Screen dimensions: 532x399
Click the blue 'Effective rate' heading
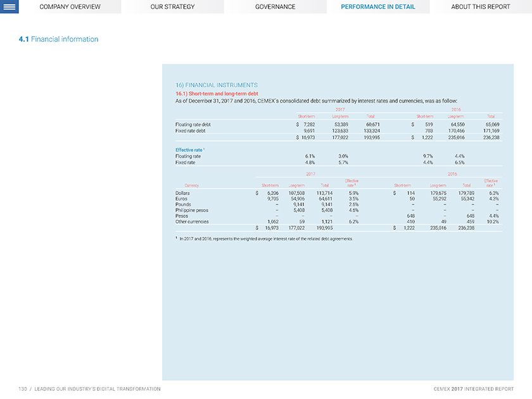[x=189, y=149]
